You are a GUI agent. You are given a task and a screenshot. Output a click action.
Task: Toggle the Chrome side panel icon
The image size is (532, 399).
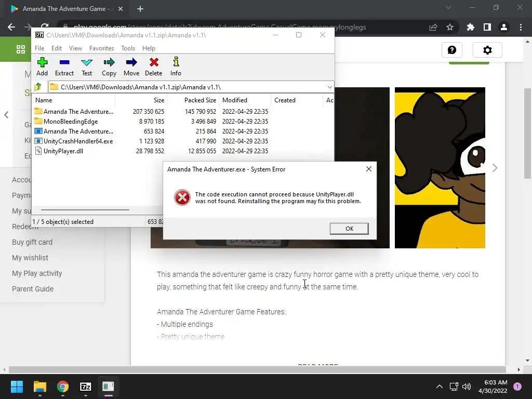pyautogui.click(x=487, y=27)
